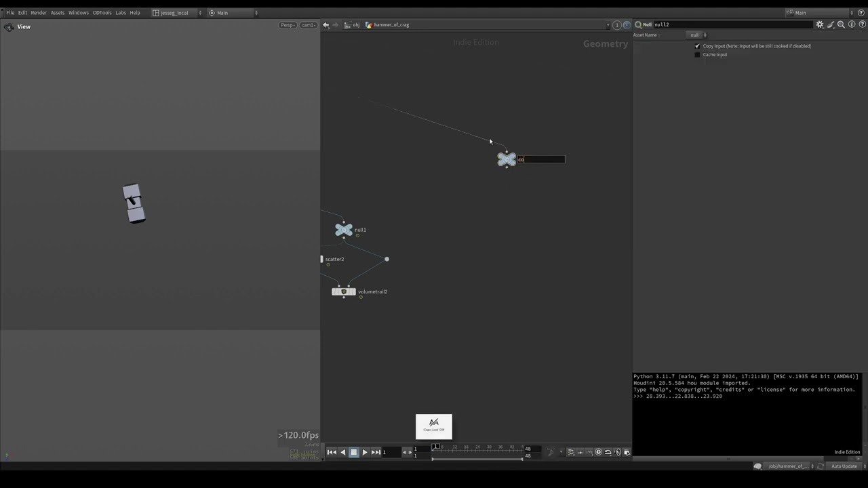Click the hammer_of_crag path segment
This screenshot has height=488, width=868.
(x=387, y=25)
